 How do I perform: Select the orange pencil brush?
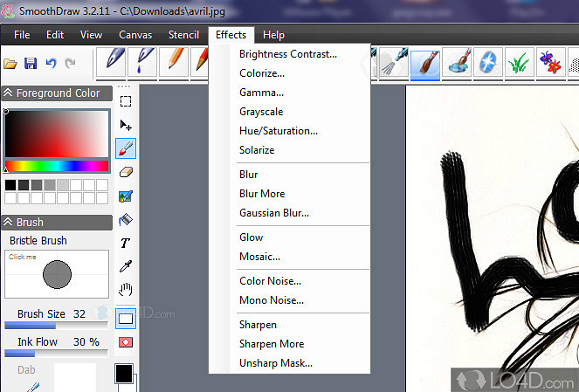[x=174, y=62]
